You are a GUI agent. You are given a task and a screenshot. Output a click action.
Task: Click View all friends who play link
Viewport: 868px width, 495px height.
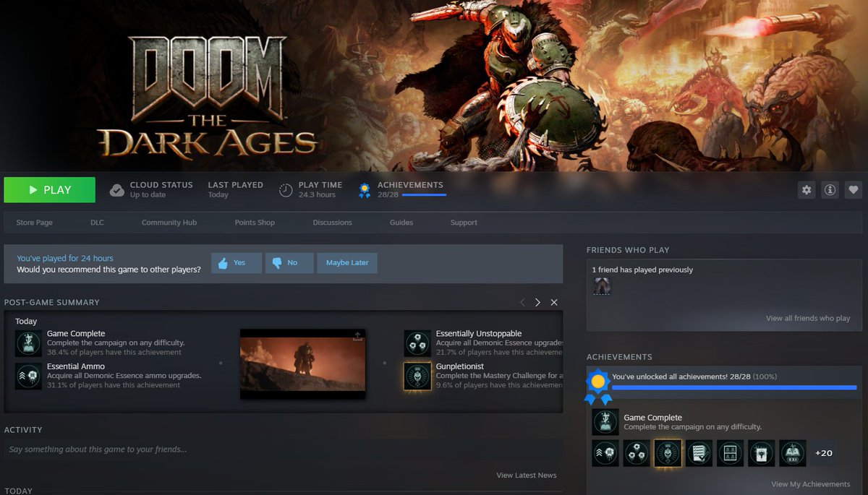808,318
